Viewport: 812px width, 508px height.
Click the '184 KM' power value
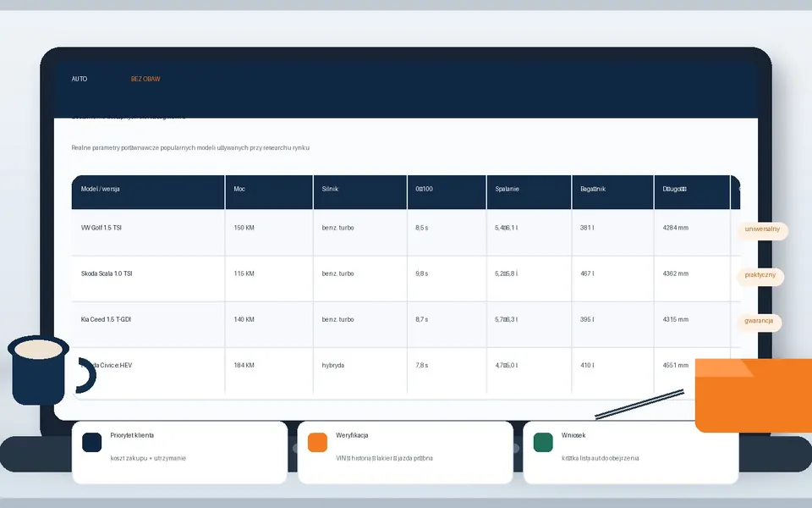[x=244, y=366]
